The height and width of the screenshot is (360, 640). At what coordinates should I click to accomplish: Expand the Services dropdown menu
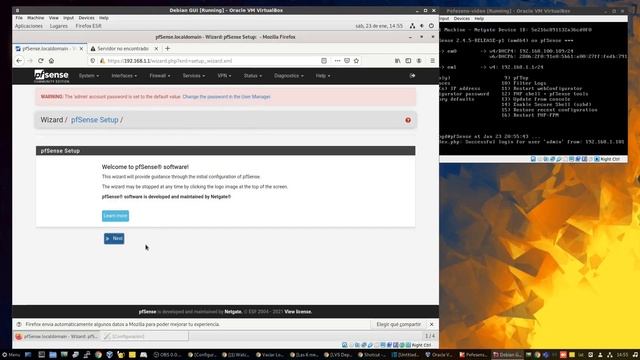(193, 76)
